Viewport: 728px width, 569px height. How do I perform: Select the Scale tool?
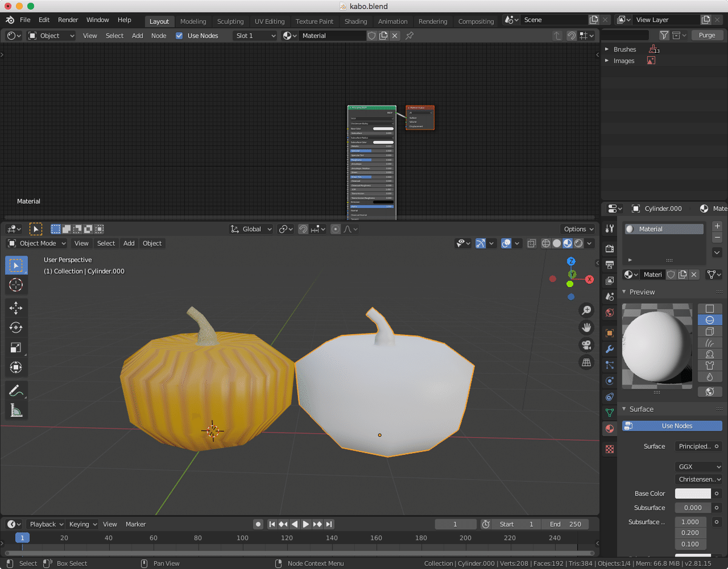point(16,348)
